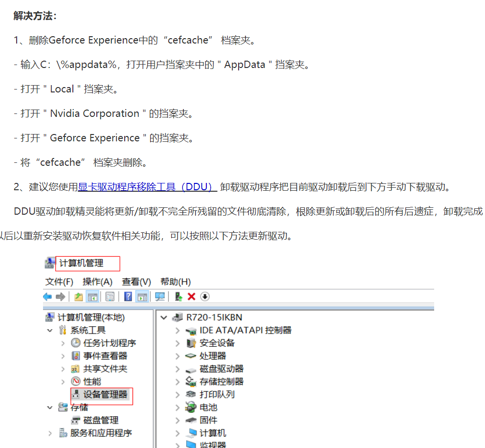The width and height of the screenshot is (485, 448).
Task: Select 性能 tree item
Action: (92, 382)
